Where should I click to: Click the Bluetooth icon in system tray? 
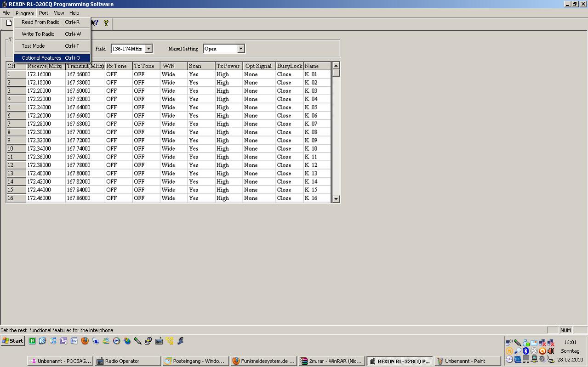[x=525, y=351]
